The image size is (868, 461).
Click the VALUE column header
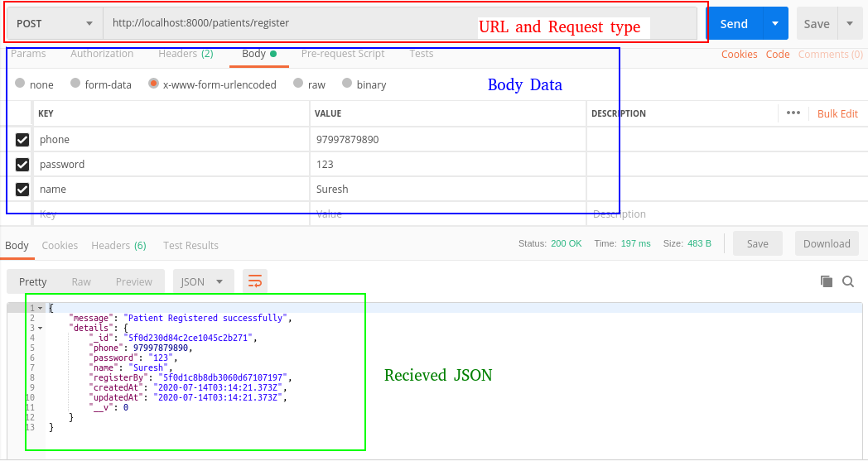[328, 113]
